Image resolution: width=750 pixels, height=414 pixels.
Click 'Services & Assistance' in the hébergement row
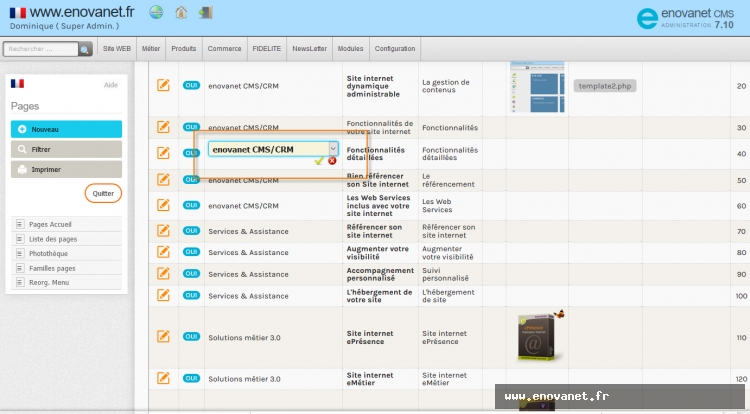[x=248, y=296]
